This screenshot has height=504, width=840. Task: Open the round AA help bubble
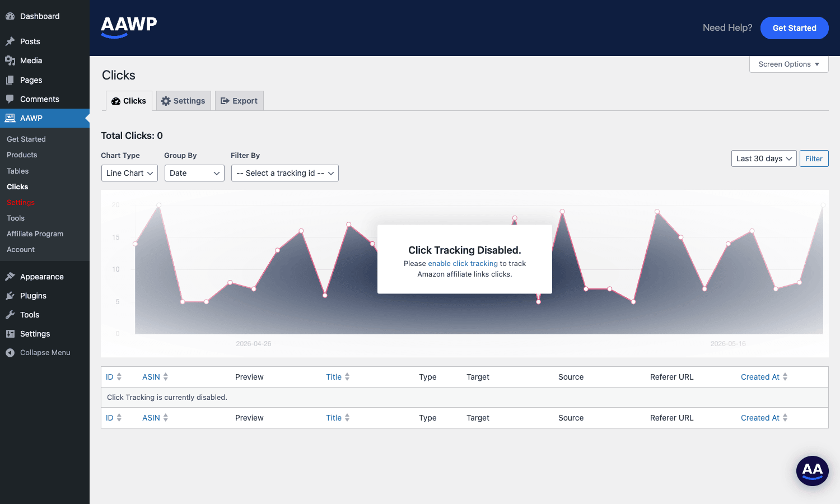coord(813,471)
